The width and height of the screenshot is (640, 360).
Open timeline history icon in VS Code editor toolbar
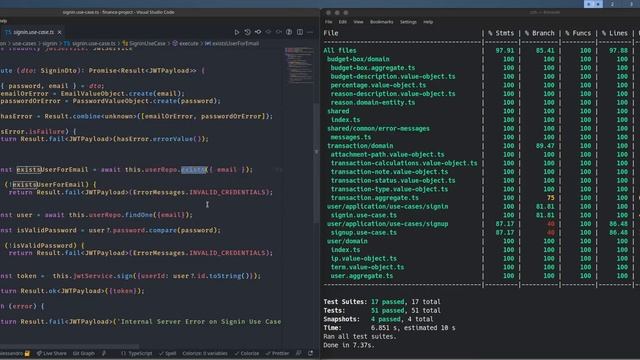tap(247, 32)
